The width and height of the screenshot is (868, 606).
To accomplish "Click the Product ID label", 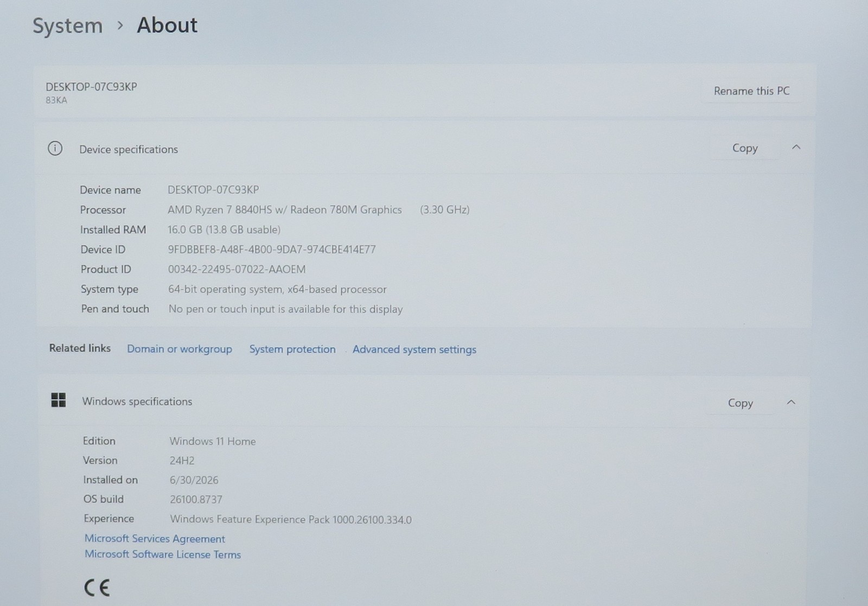I will coord(106,269).
